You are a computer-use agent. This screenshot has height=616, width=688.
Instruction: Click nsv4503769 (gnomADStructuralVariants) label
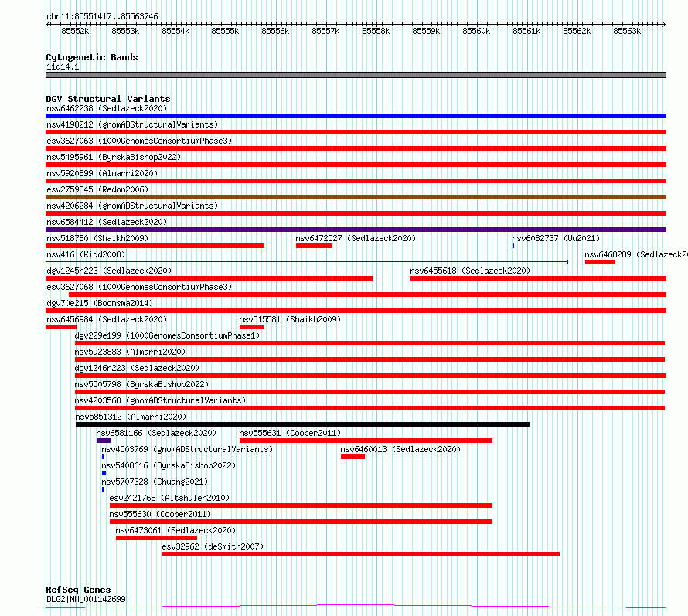[x=187, y=449]
